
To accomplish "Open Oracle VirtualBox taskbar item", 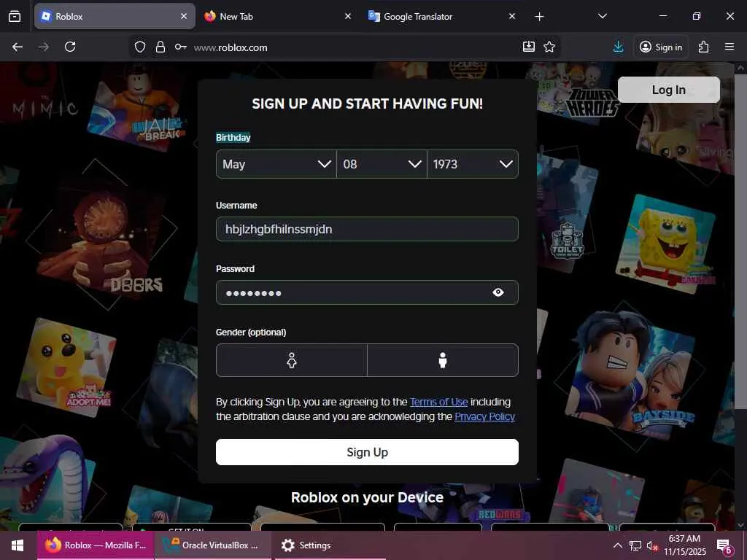I will tap(212, 545).
